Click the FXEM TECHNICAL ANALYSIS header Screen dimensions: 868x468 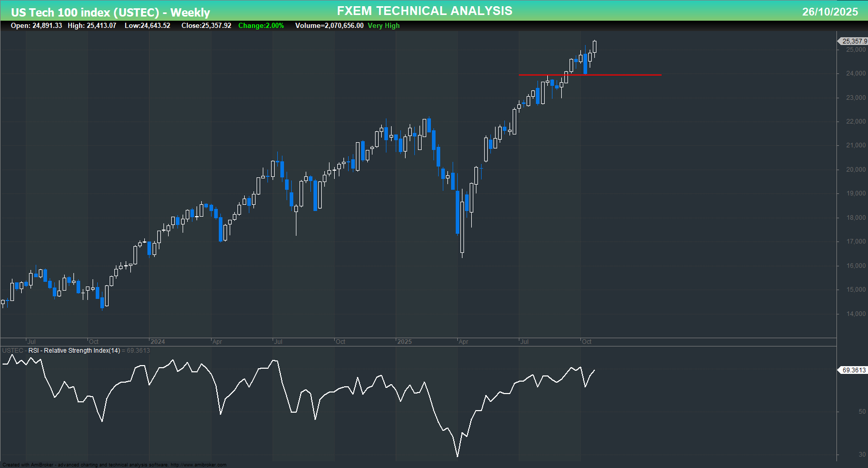[x=424, y=10]
